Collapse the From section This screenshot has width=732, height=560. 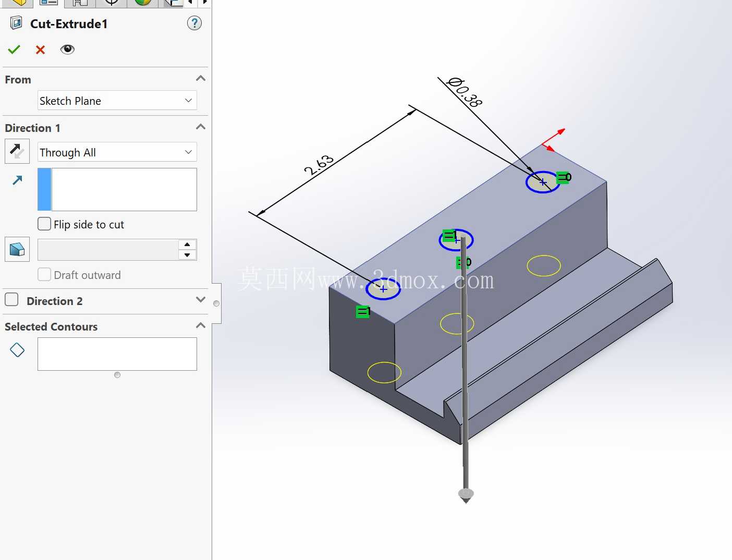coord(201,79)
